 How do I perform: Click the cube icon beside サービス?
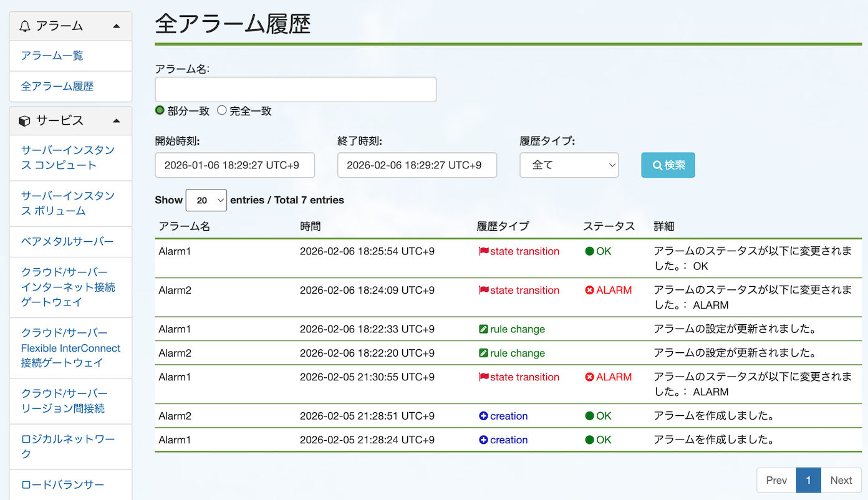26,120
